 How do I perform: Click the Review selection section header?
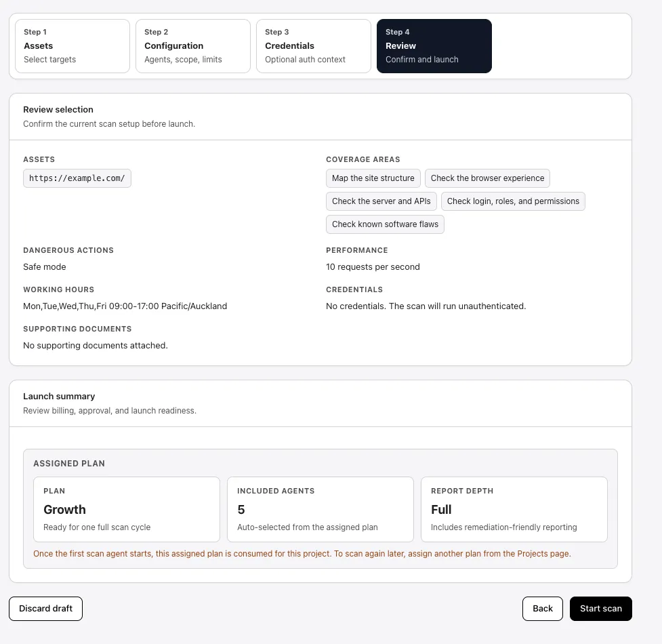point(58,109)
